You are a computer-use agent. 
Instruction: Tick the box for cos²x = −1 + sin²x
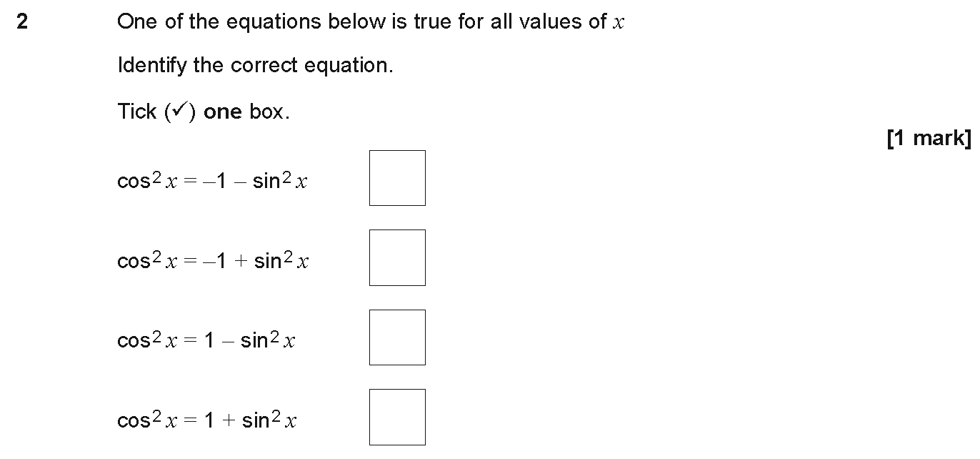[x=397, y=257]
